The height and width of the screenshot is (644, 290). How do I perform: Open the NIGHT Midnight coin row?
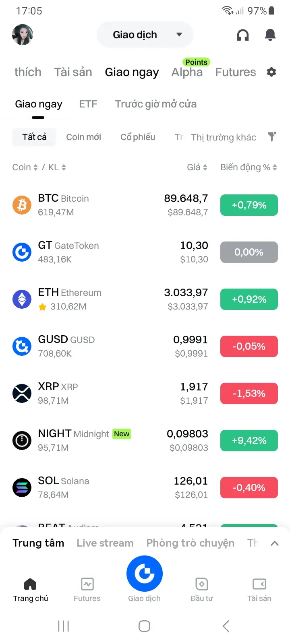145,440
